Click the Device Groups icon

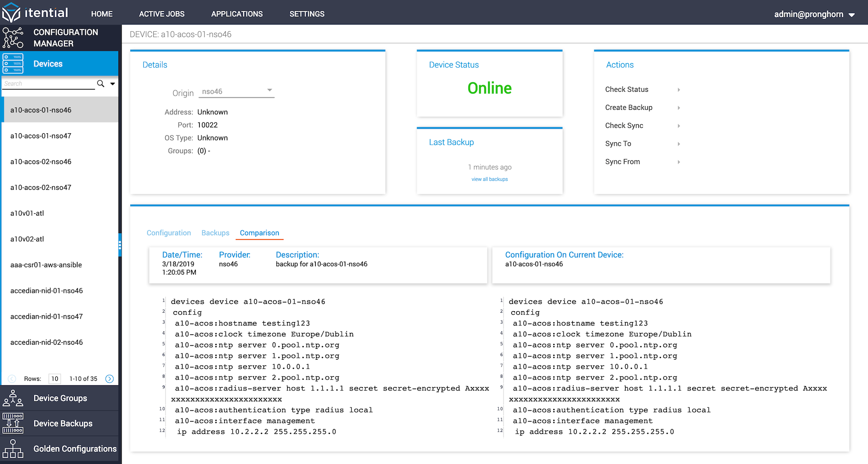pos(13,398)
